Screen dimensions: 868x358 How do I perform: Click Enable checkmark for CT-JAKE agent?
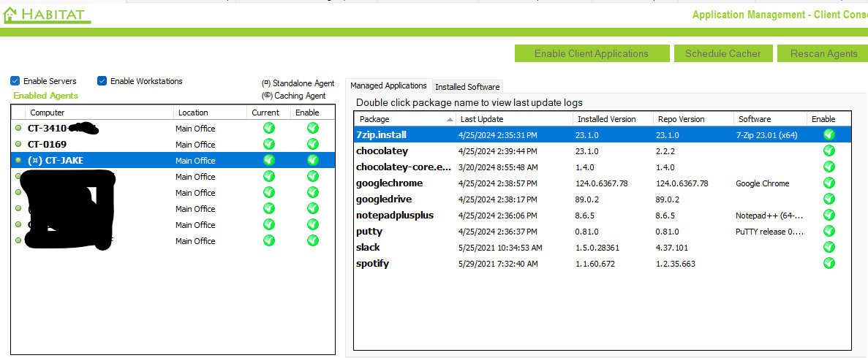click(x=313, y=161)
